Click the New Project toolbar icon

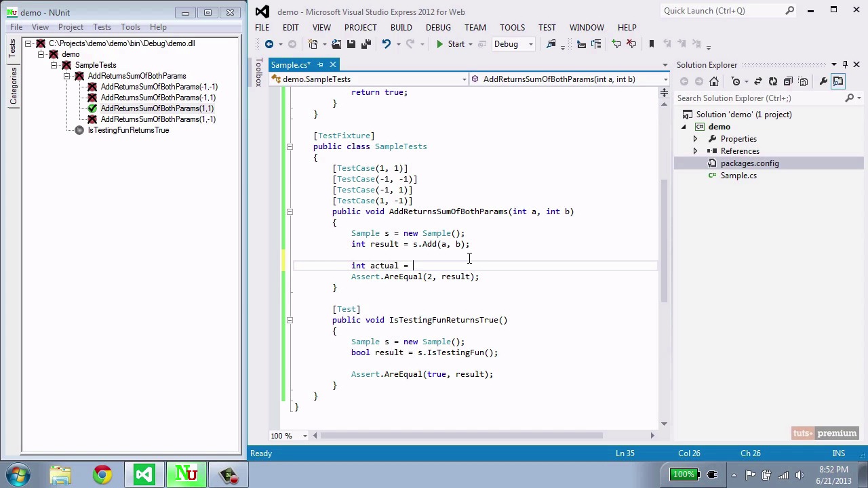[x=313, y=44]
